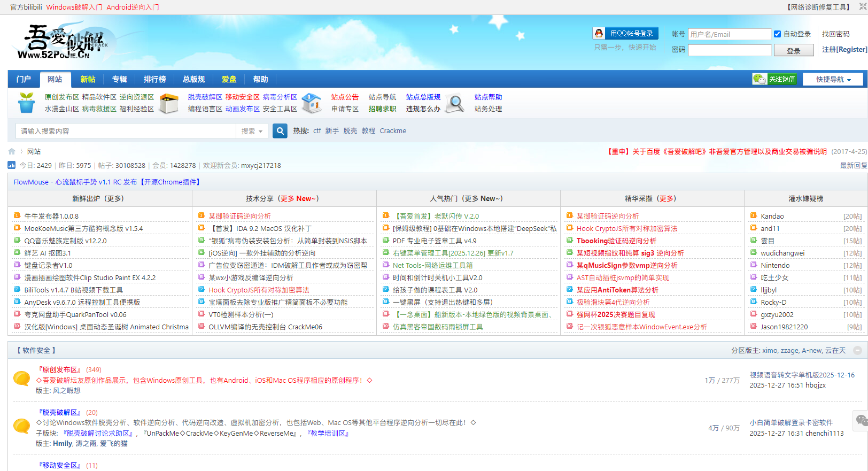Screen dimensions: 868x471
Task: Open the 排行榜 navigation tab
Action: 154,79
